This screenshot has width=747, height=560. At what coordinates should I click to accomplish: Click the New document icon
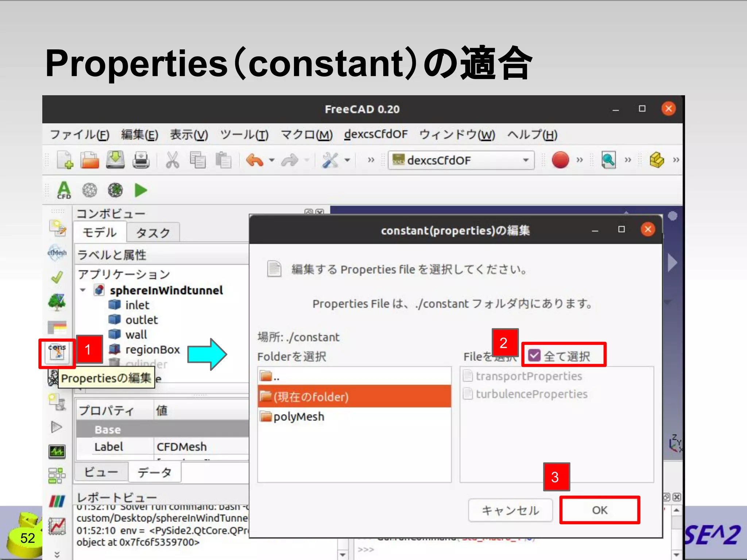click(65, 160)
